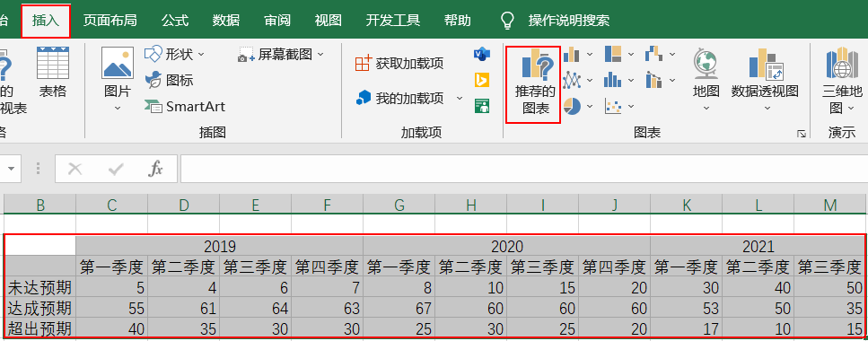
Task: Select the column M header
Action: pos(829,205)
